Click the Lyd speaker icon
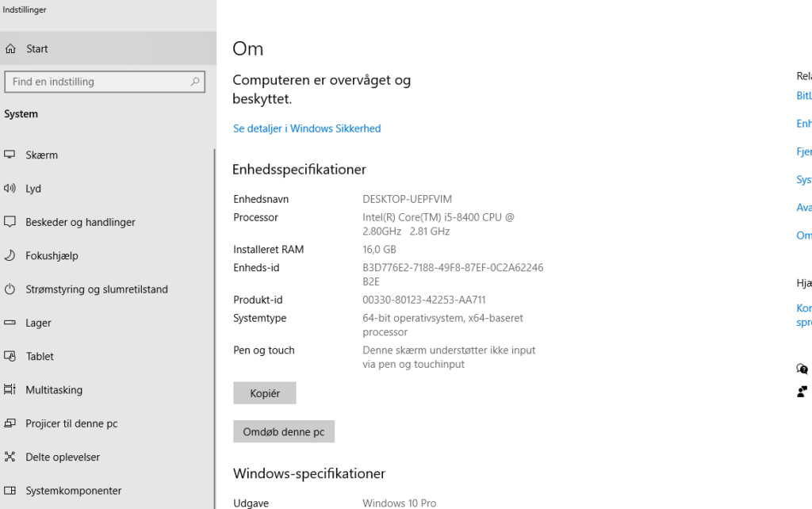This screenshot has width=812, height=509. pyautogui.click(x=10, y=189)
